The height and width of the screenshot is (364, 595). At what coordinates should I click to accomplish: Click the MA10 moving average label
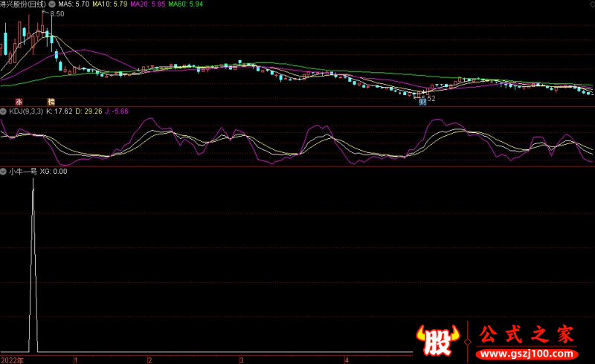(x=109, y=4)
